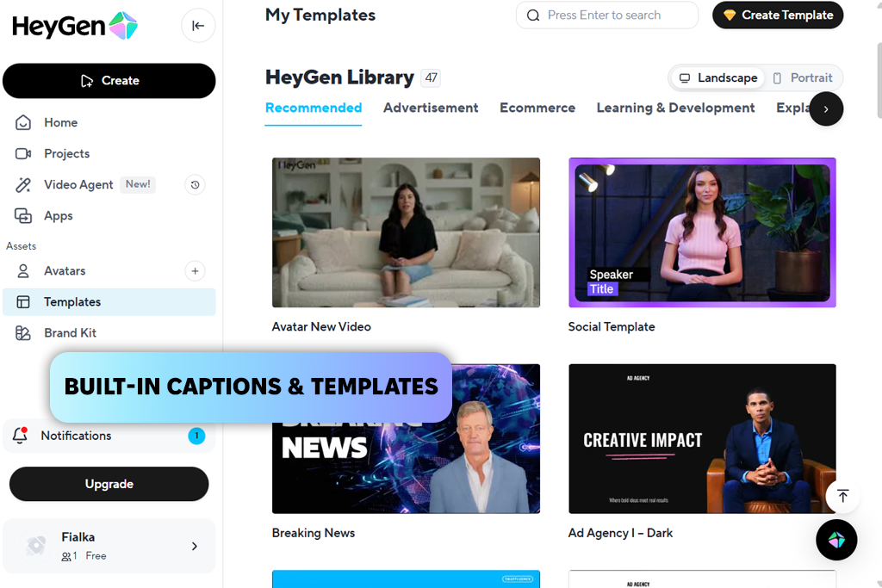The height and width of the screenshot is (588, 882).
Task: Click the Avatar New Video title
Action: click(x=321, y=326)
